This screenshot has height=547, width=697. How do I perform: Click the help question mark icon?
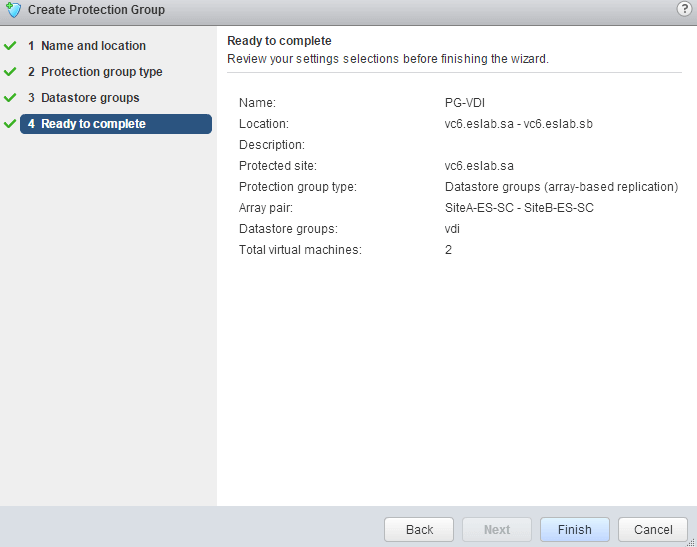(684, 9)
